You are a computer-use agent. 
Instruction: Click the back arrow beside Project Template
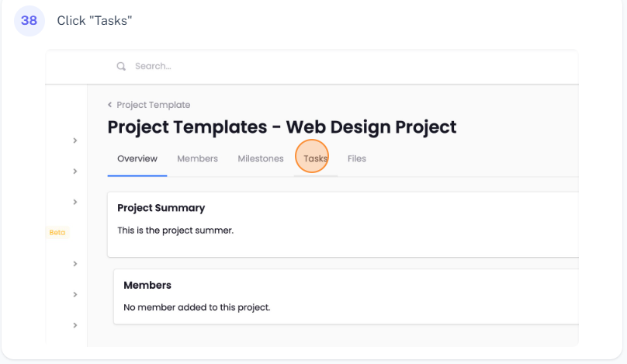coord(110,105)
